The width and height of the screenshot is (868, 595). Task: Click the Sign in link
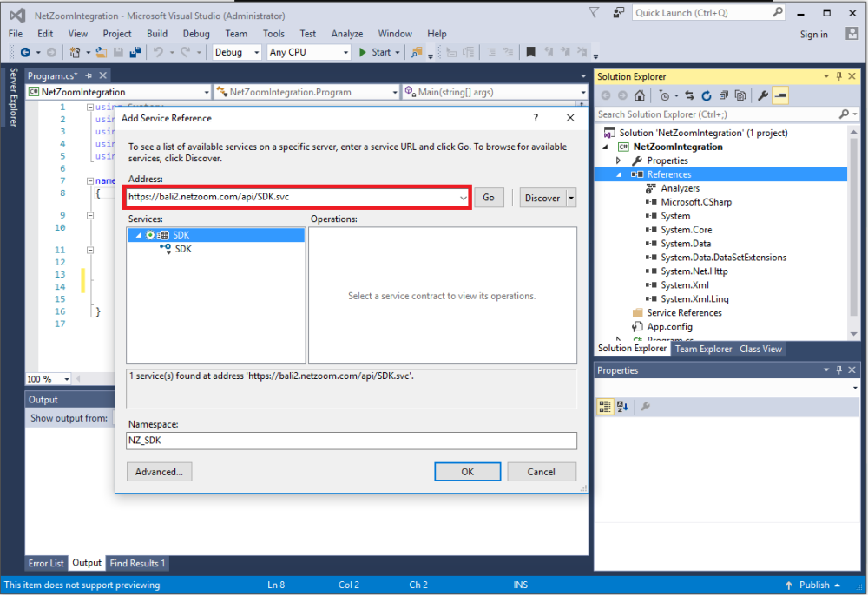click(814, 35)
